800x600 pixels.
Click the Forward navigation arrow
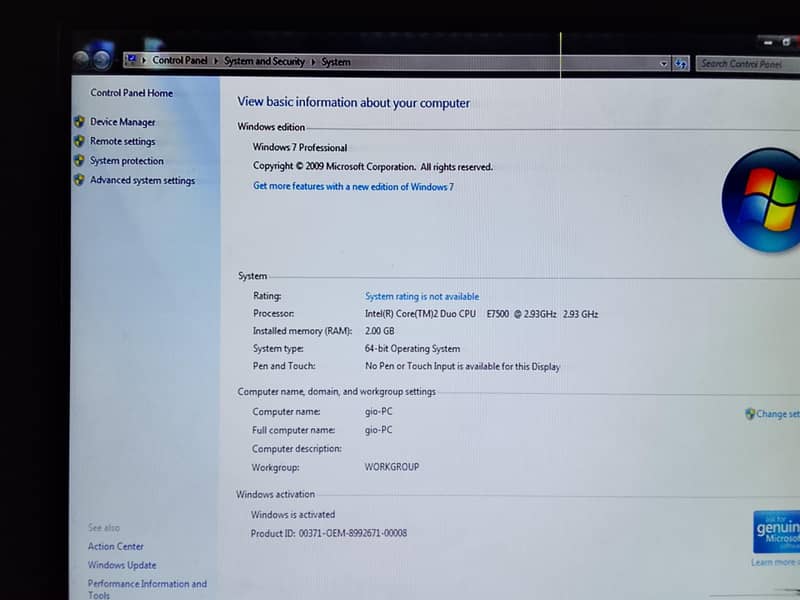[x=102, y=60]
